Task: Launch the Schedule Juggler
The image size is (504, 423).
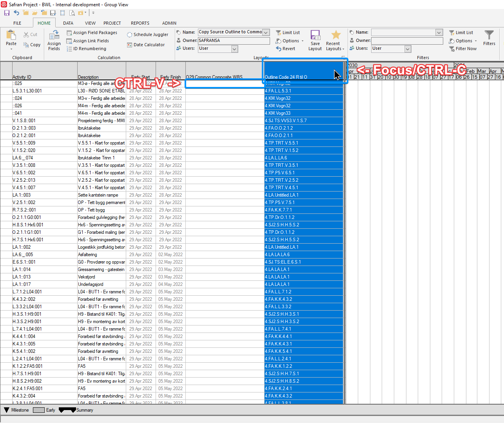Action: pyautogui.click(x=147, y=34)
